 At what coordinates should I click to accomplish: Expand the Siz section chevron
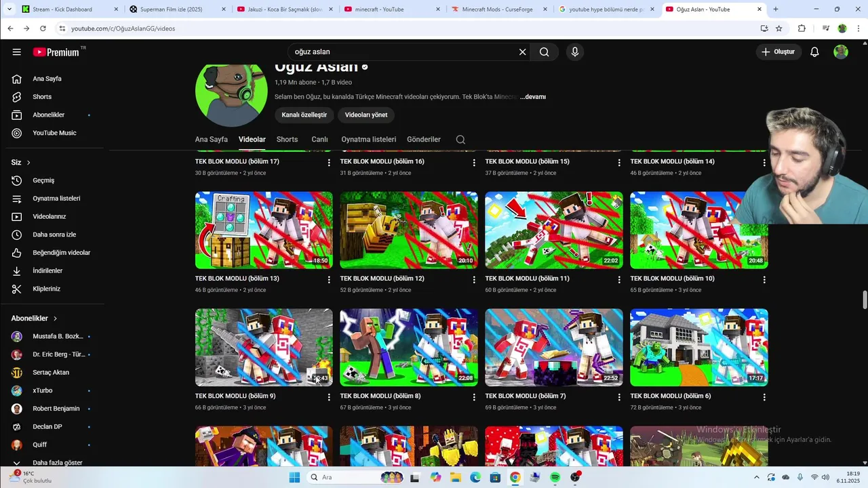28,163
